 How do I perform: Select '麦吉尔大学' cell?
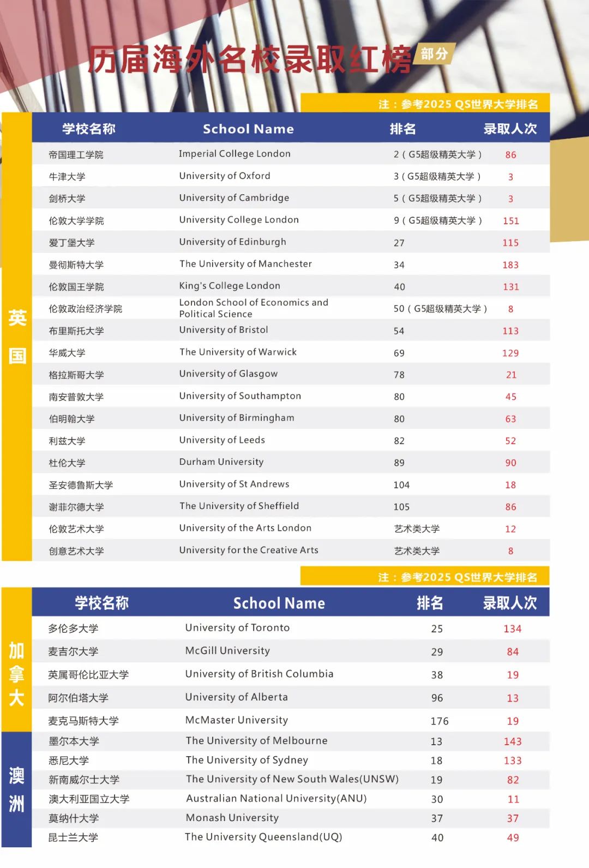pyautogui.click(x=73, y=651)
